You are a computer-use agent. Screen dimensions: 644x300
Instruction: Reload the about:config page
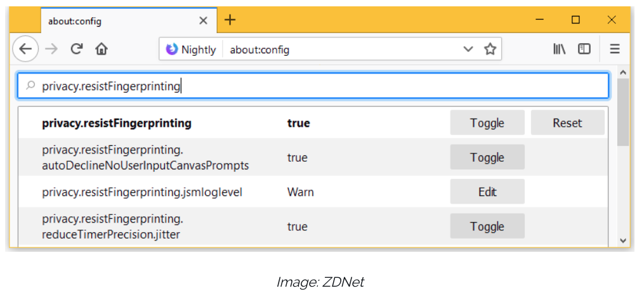pos(77,49)
